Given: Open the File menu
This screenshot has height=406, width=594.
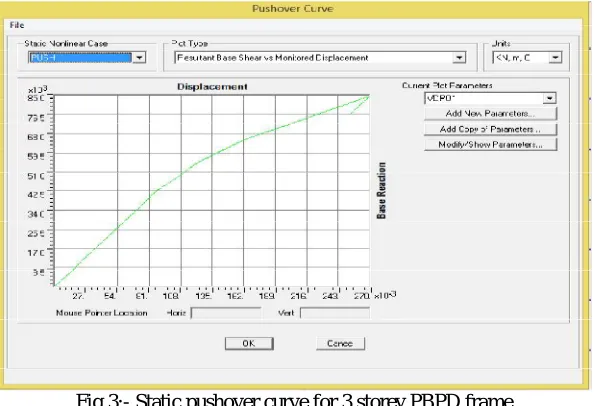Looking at the screenshot, I should pos(17,25).
